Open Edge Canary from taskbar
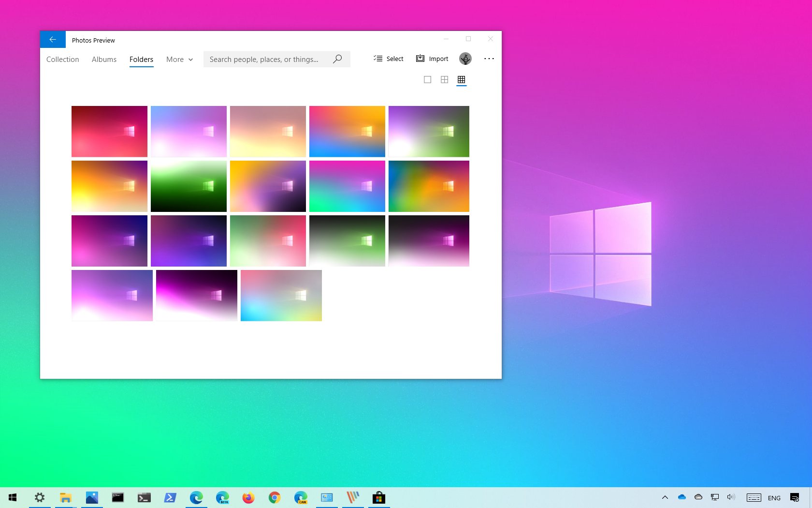Image resolution: width=812 pixels, height=508 pixels. click(x=301, y=497)
